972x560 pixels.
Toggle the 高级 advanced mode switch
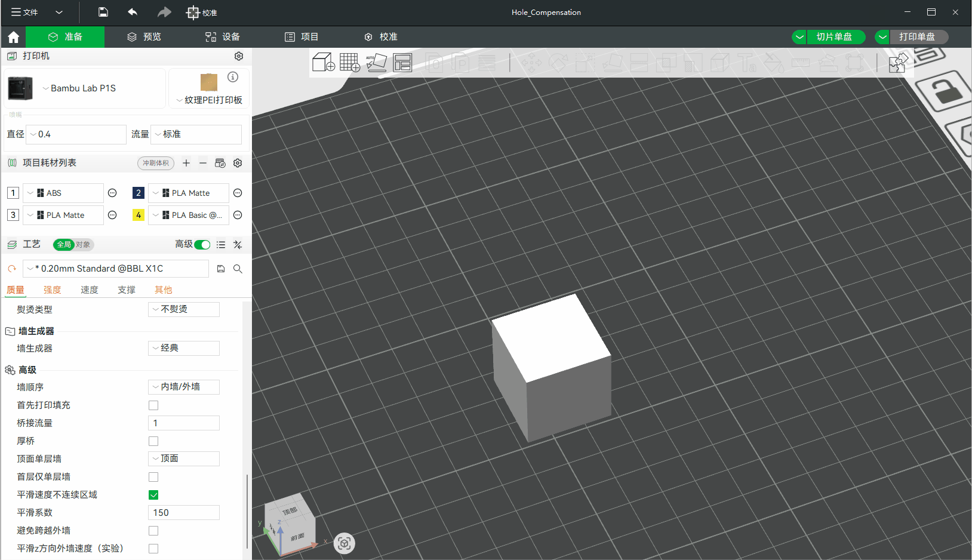point(202,245)
